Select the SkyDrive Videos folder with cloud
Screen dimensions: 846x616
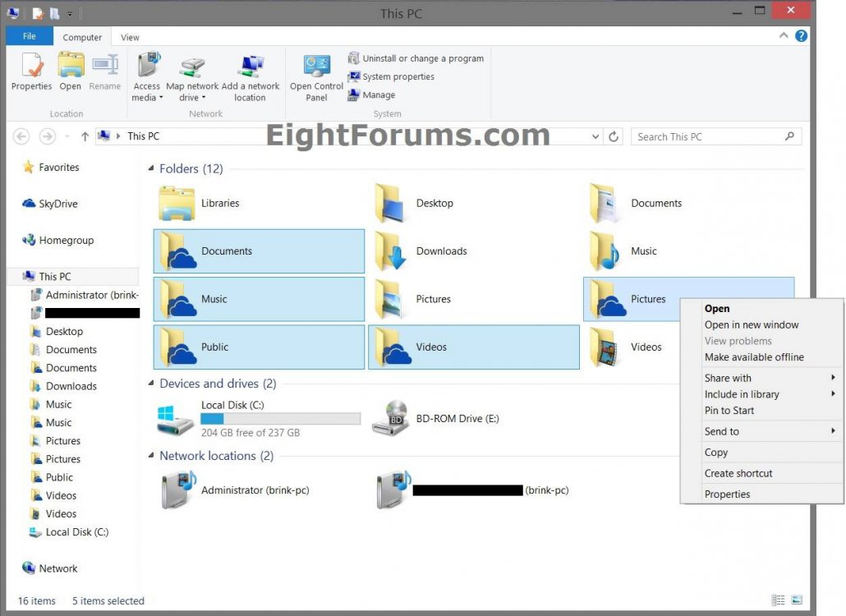click(x=474, y=347)
